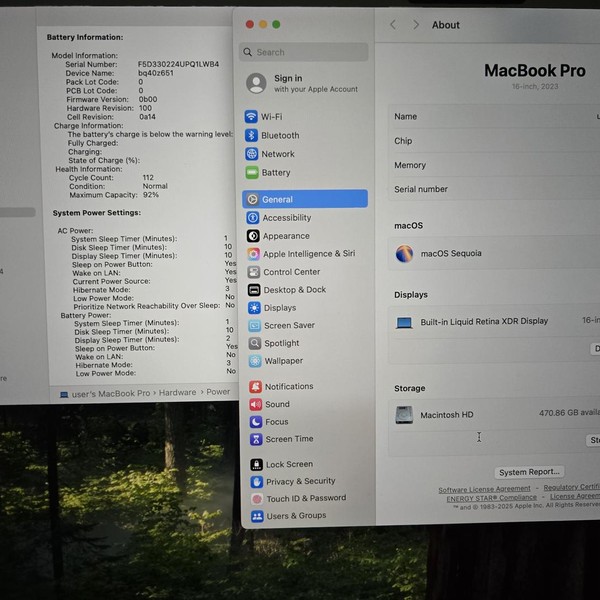Open Sound speaker icon
The width and height of the screenshot is (600, 600).
pos(256,404)
